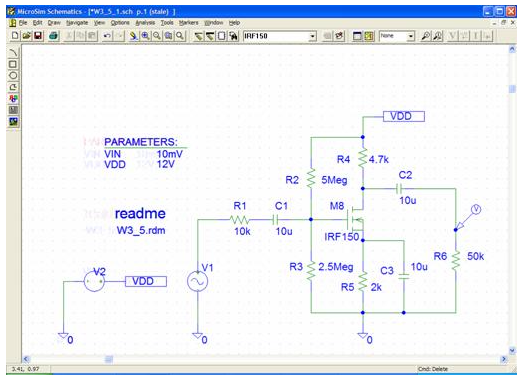Viewport: 520px width, 379px height.
Task: Select the 10mV VIN value
Action: pyautogui.click(x=170, y=154)
